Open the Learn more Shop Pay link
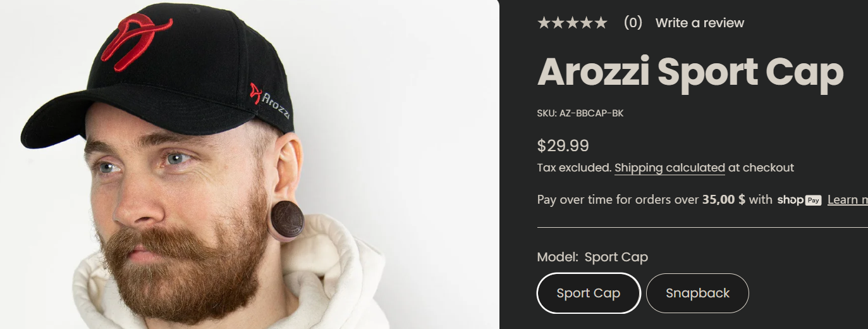The image size is (868, 329). pyautogui.click(x=848, y=200)
